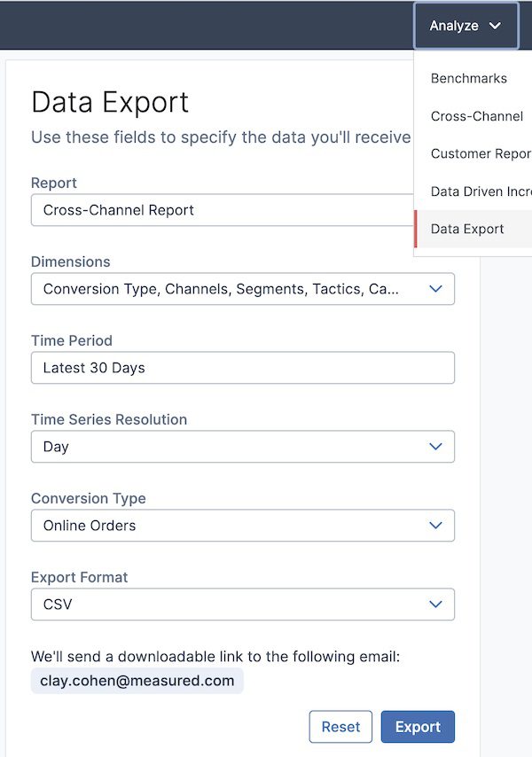Image resolution: width=532 pixels, height=757 pixels.
Task: Click the chevron icon on the Analyze menu
Action: pos(495,26)
